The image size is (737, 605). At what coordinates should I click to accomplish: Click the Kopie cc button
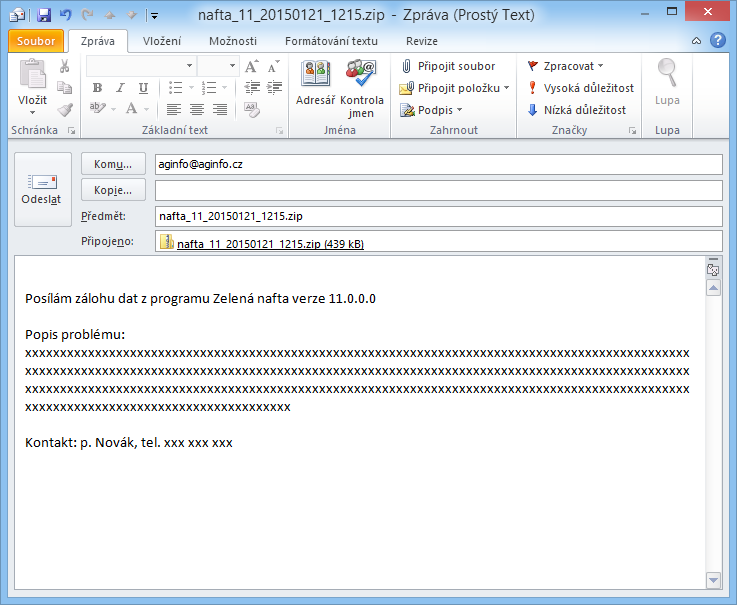[113, 190]
